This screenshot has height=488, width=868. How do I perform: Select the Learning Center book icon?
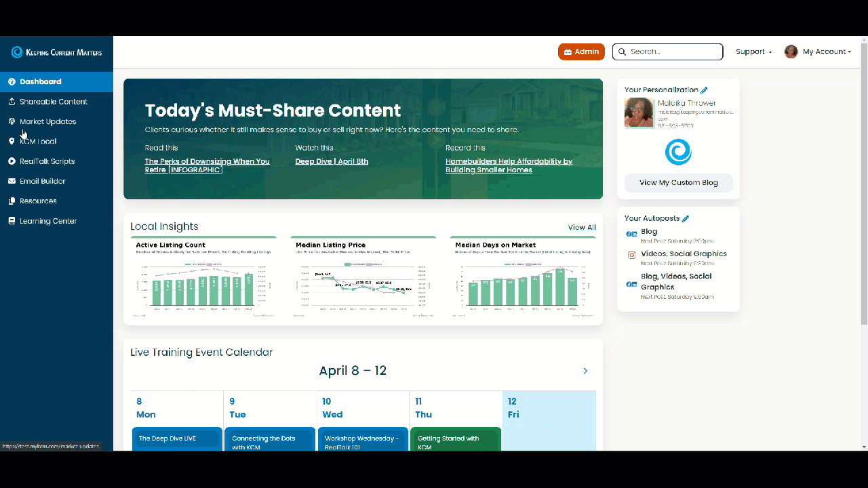click(12, 221)
